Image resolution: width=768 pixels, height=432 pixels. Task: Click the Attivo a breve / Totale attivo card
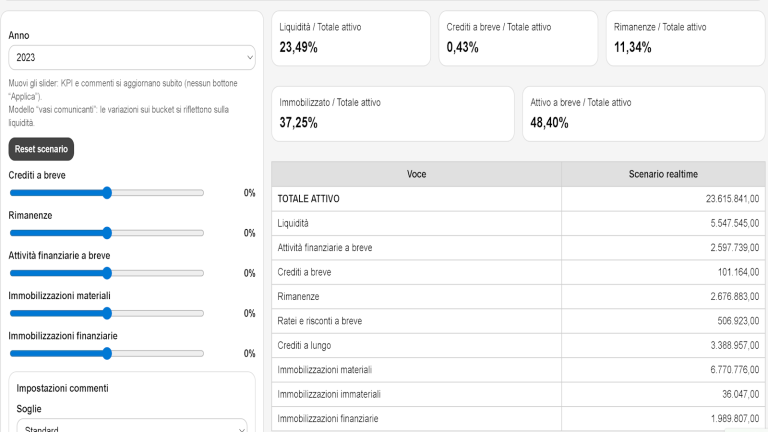tap(643, 113)
